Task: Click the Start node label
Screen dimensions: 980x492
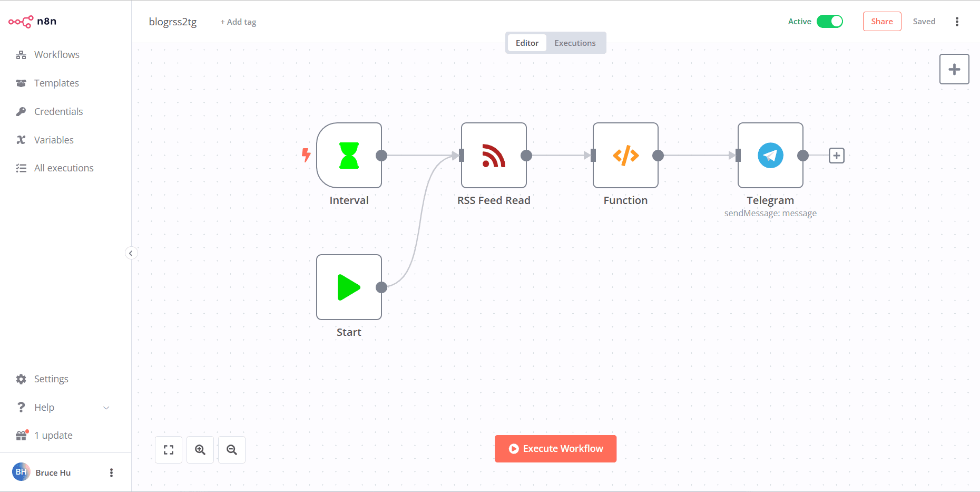Action: click(349, 332)
